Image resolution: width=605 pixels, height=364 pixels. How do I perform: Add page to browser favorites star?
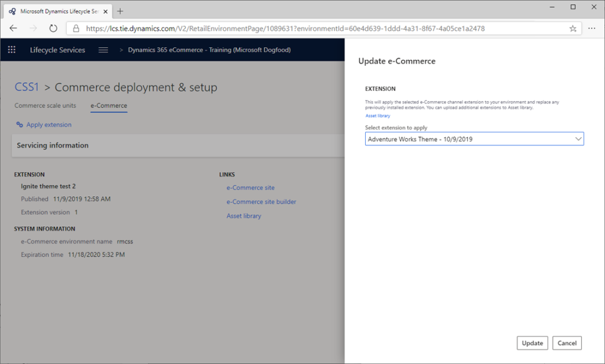pos(573,27)
